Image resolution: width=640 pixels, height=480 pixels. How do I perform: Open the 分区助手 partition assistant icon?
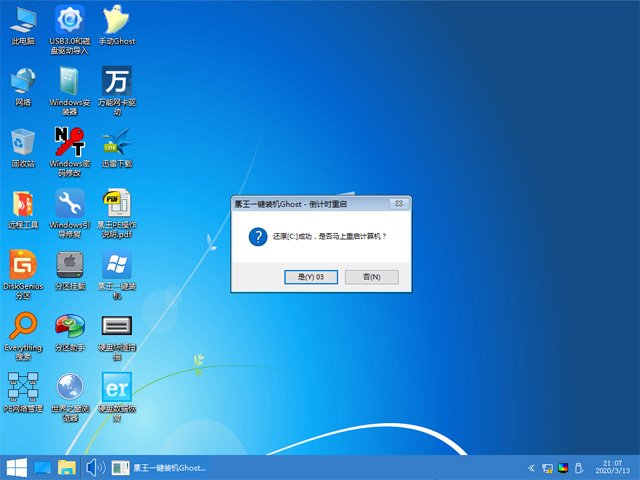tap(69, 327)
